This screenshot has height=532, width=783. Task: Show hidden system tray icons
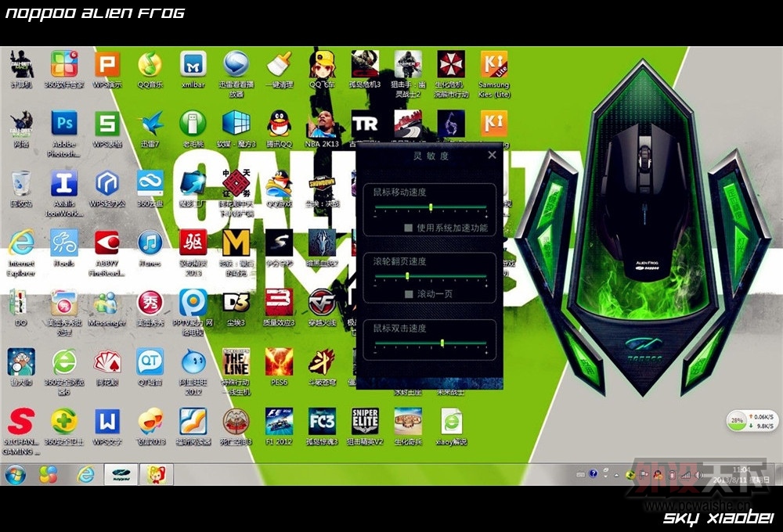pyautogui.click(x=616, y=475)
